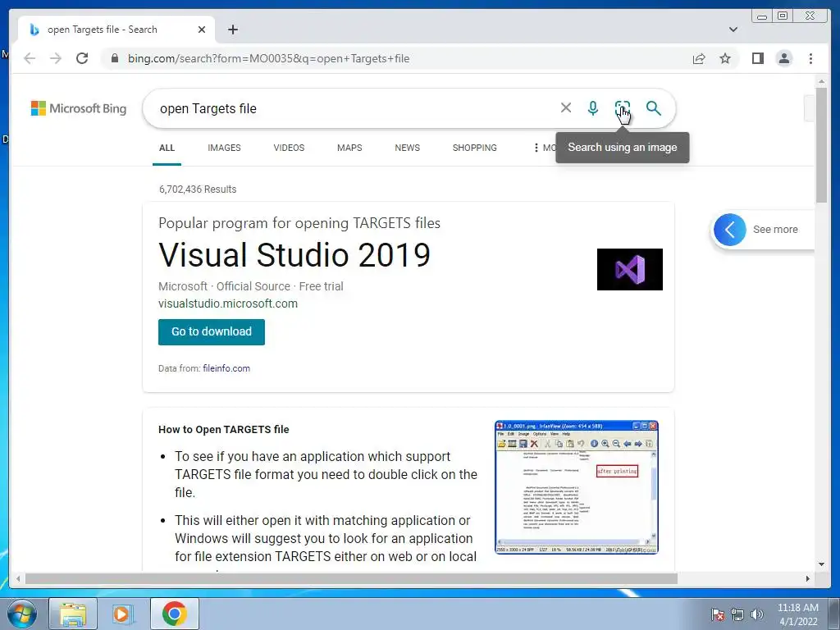
Task: Click the Visual Studio logo thumbnail
Action: (x=629, y=269)
